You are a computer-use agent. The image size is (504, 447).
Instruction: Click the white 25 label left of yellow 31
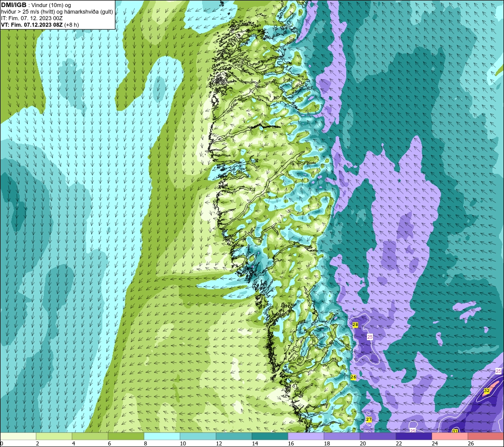[413, 431]
